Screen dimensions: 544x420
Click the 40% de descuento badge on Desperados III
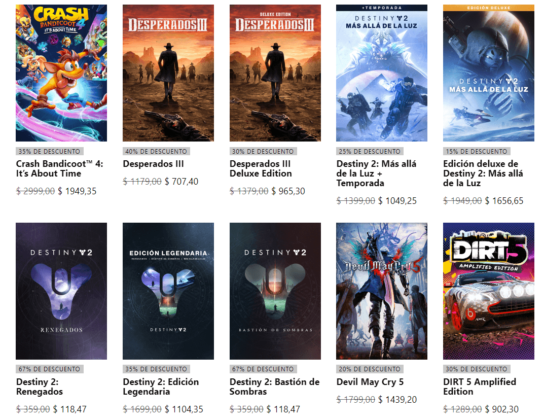[x=156, y=151]
